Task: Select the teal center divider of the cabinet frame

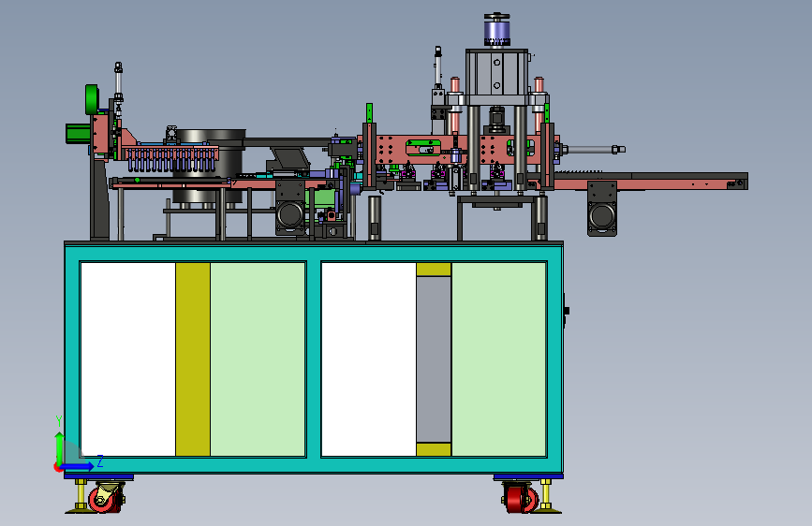Action: click(314, 359)
